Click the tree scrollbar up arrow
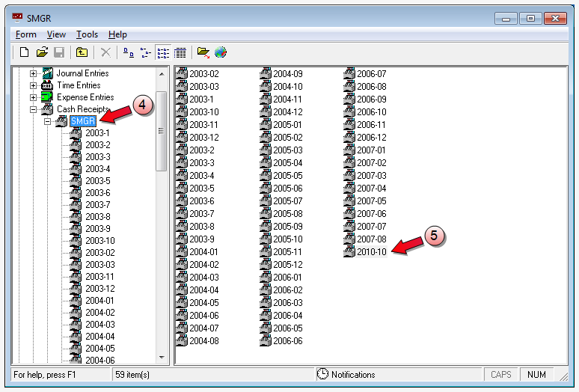579x392 pixels. (x=162, y=74)
